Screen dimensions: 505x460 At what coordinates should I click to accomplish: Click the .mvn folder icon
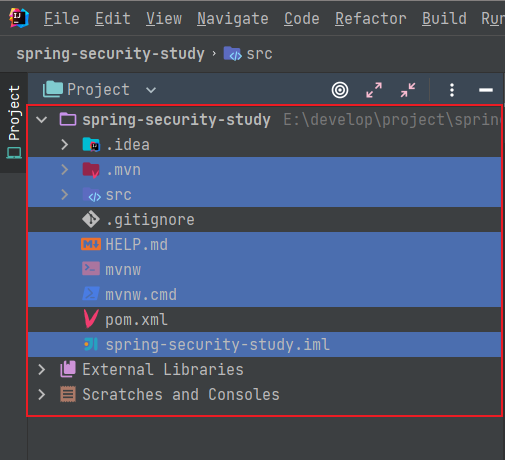tap(91, 170)
